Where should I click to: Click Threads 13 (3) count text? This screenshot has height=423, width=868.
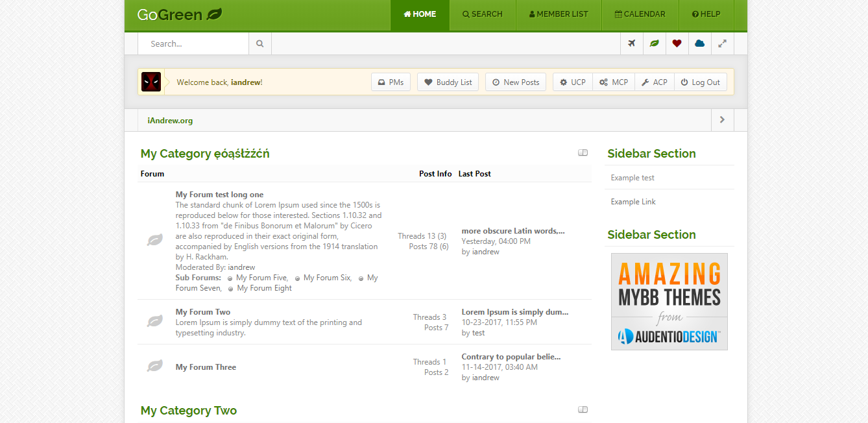click(422, 236)
